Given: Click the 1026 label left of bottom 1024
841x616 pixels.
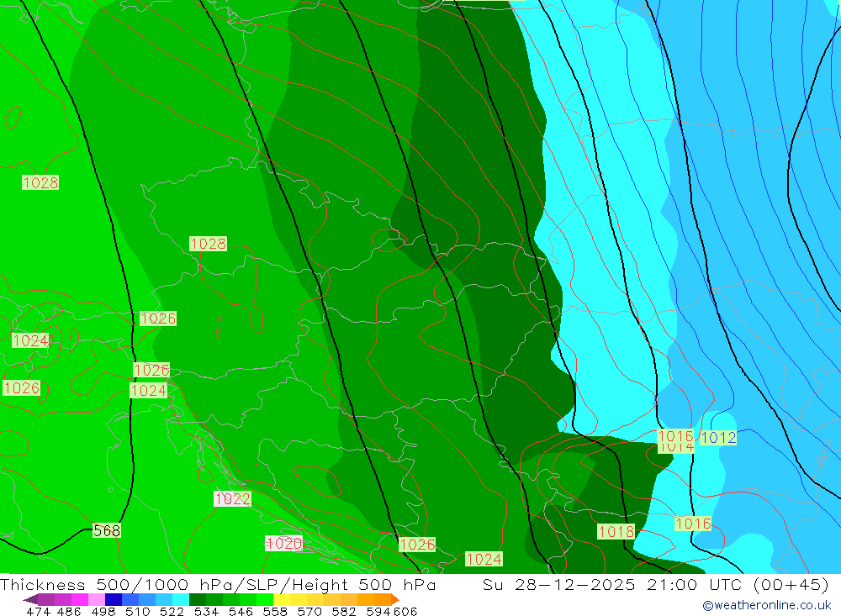Looking at the screenshot, I should point(417,545).
